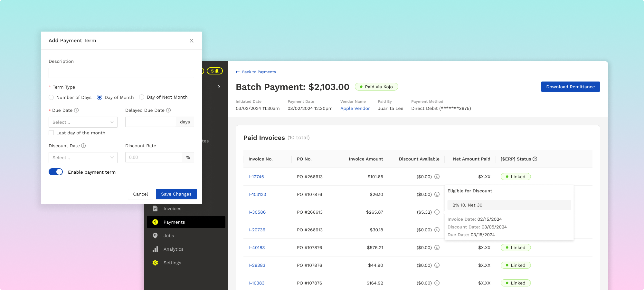Click the Description input field

[121, 73]
